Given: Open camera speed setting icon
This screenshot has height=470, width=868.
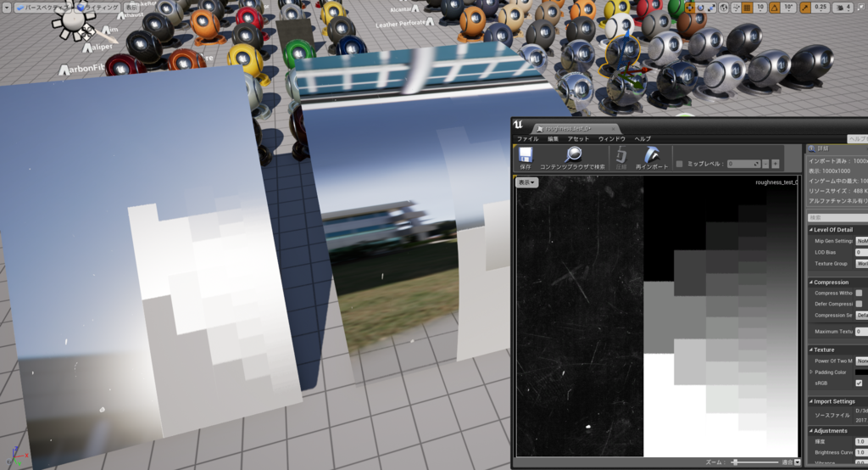Looking at the screenshot, I should (x=843, y=8).
